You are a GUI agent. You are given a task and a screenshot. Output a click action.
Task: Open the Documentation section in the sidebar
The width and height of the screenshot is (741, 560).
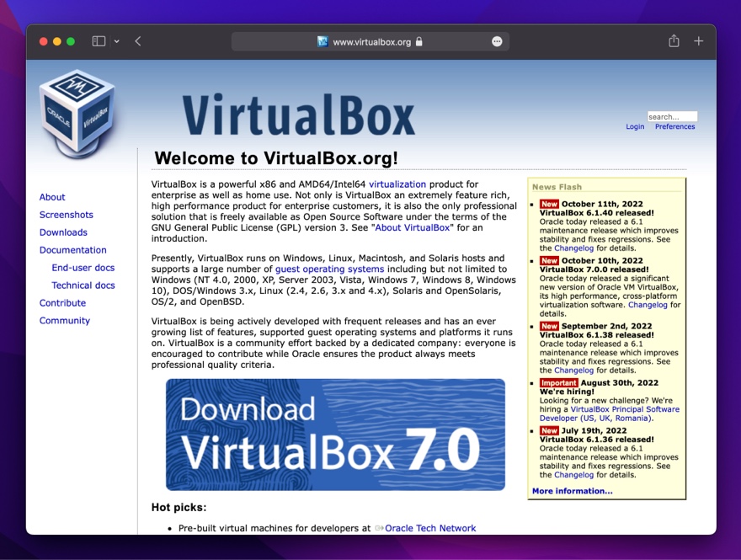tap(75, 250)
